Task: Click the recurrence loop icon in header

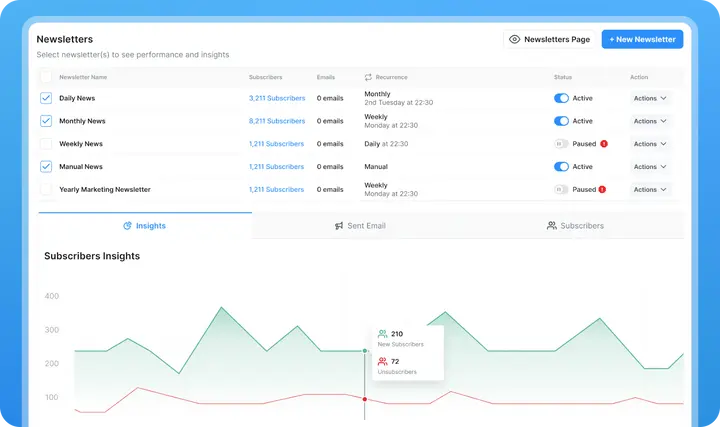Action: pos(368,77)
